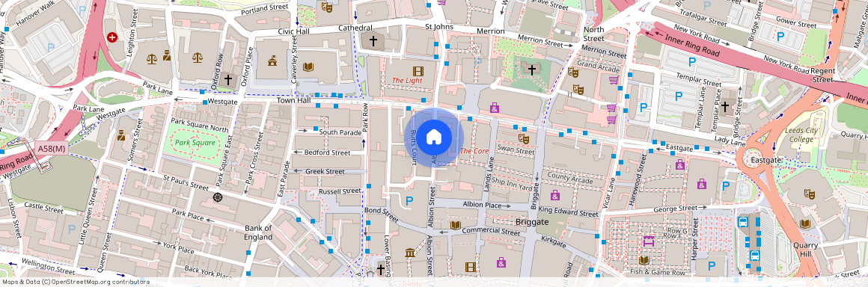Select the parking P icon under Inner Ring Road label
This screenshot has height=287, width=868.
(691, 63)
